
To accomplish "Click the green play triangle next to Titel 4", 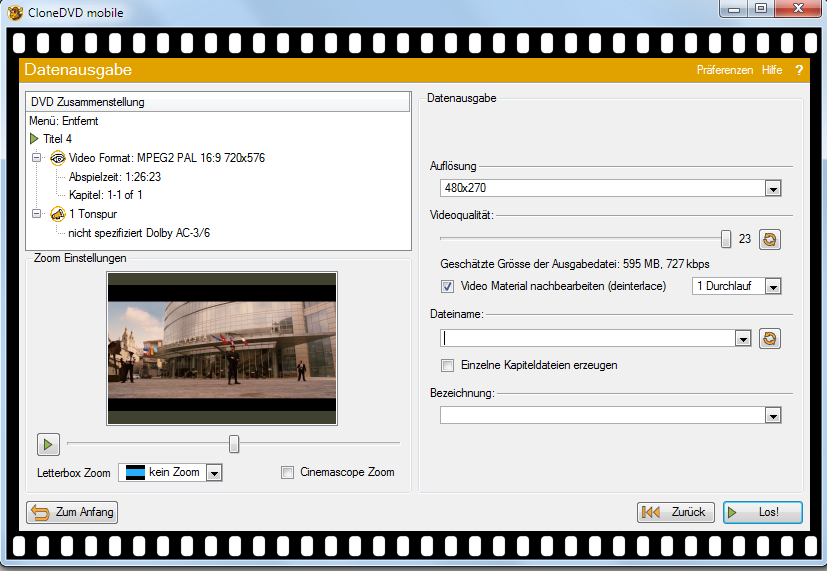I will (34, 139).
